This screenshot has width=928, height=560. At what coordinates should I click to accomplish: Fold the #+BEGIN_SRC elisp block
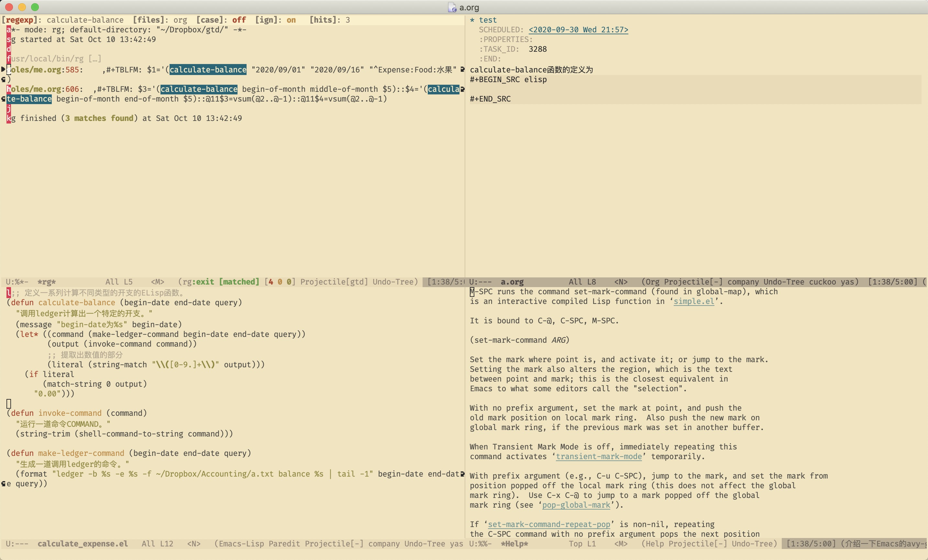[x=508, y=80]
